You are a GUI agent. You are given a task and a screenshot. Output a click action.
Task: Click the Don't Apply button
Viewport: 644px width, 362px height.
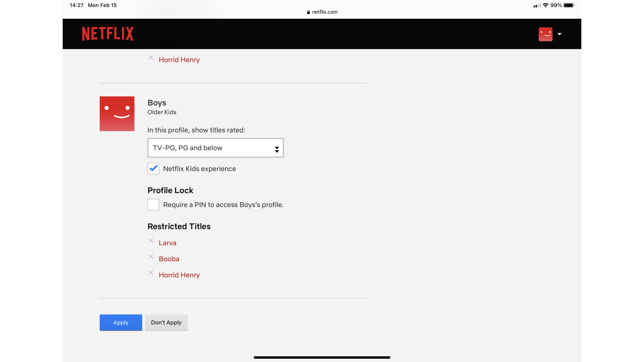[166, 322]
